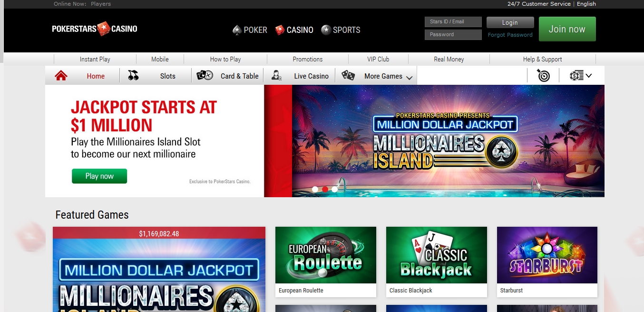The image size is (644, 312).
Task: Click the Millionaires Island banner image
Action: coord(448,141)
